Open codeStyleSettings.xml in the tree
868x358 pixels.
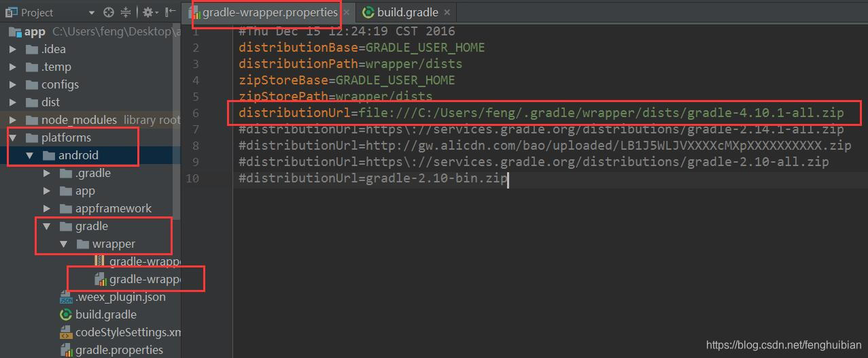click(x=91, y=332)
